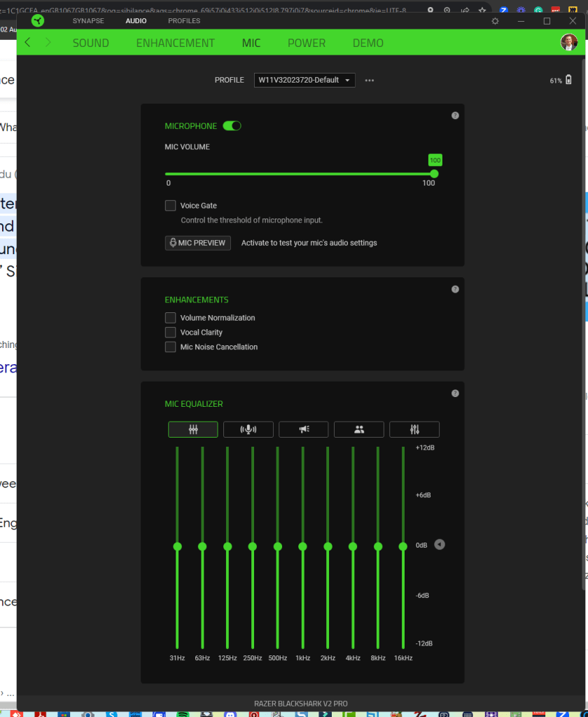Open help for the Mic Equalizer panel
Image resolution: width=588 pixels, height=717 pixels.
(x=455, y=394)
